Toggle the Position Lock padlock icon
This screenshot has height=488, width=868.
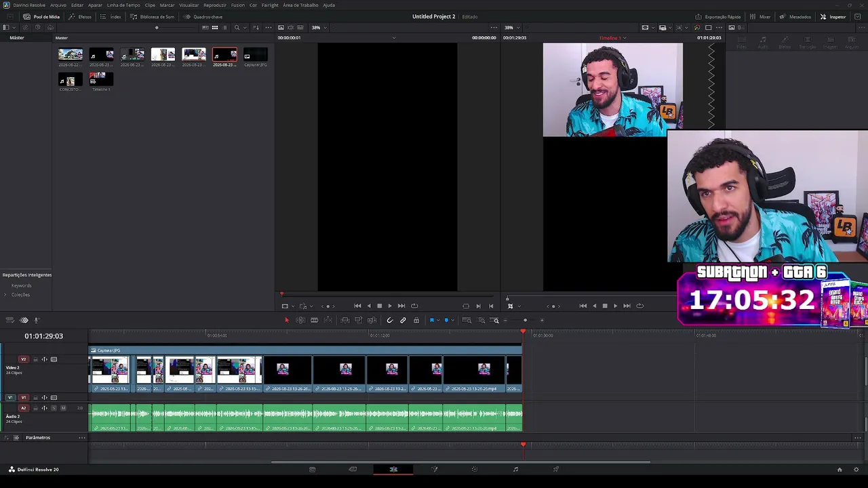pos(416,320)
